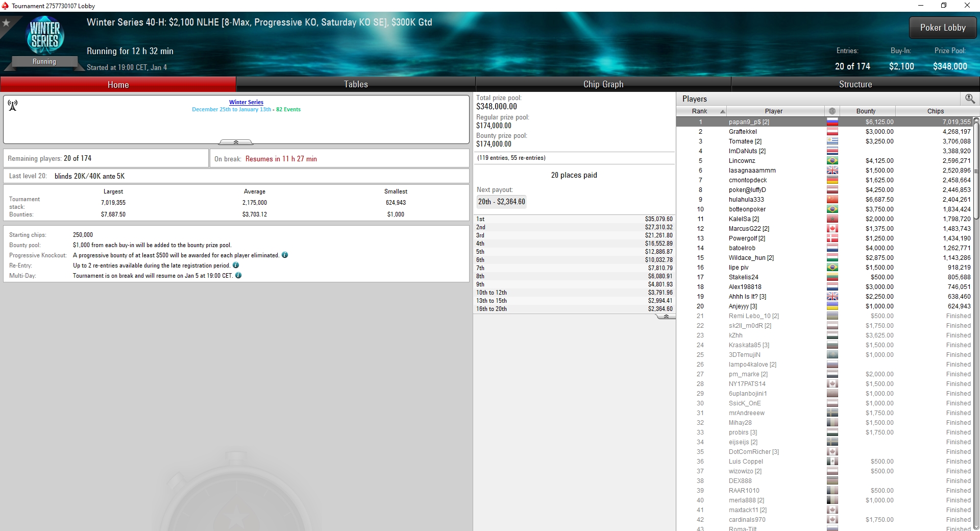Click the Players list scrollbar thumb
The image size is (980, 531).
click(976, 172)
